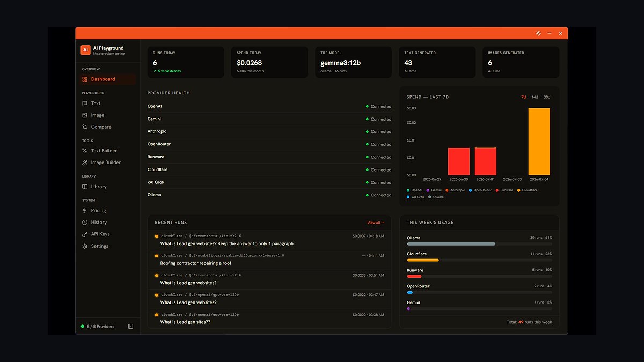Click the Text chat bubble icon

[x=85, y=104]
